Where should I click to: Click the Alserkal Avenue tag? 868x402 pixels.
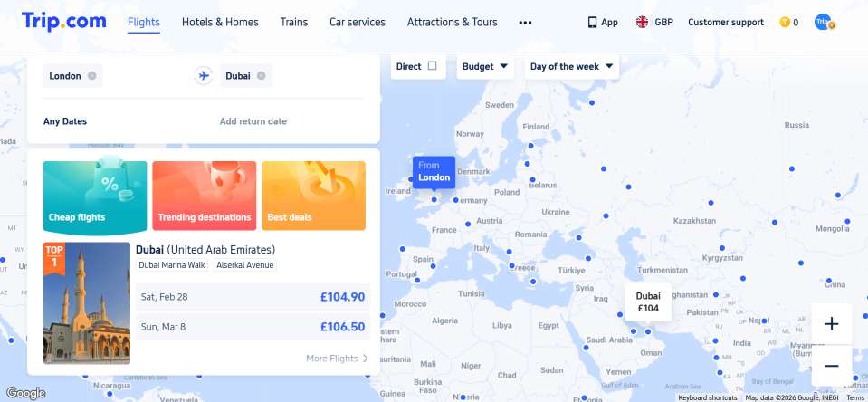point(245,265)
